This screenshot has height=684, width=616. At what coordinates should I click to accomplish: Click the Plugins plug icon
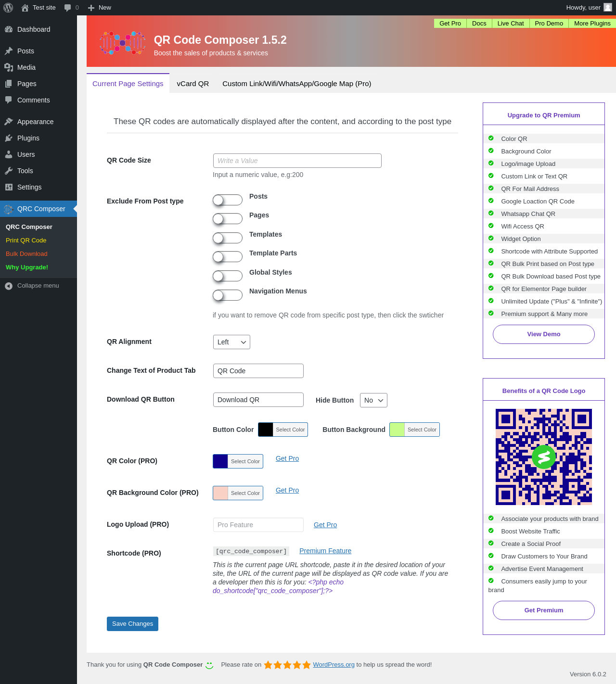[x=9, y=138]
